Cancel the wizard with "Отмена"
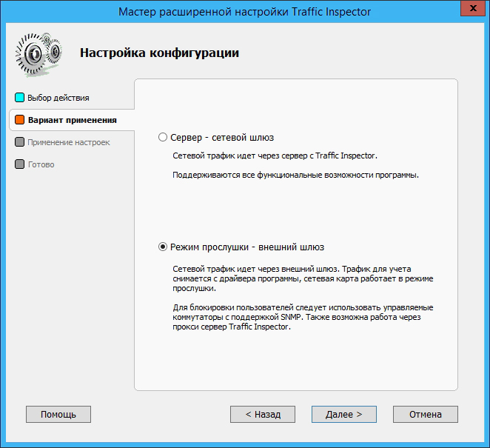This screenshot has width=490, height=448. click(x=426, y=414)
